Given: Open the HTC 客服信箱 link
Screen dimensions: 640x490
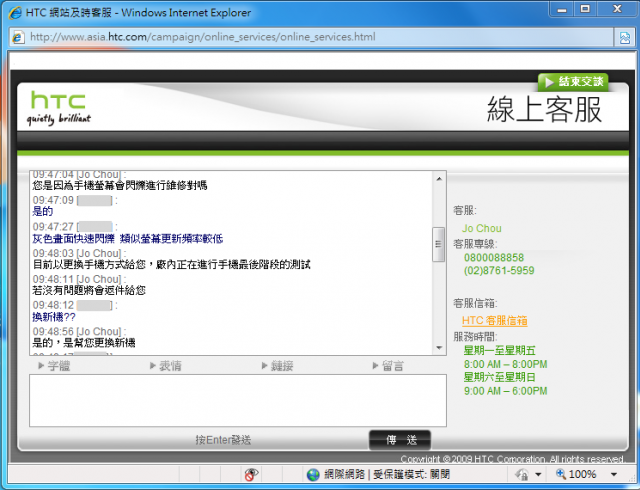Looking at the screenshot, I should pyautogui.click(x=495, y=321).
